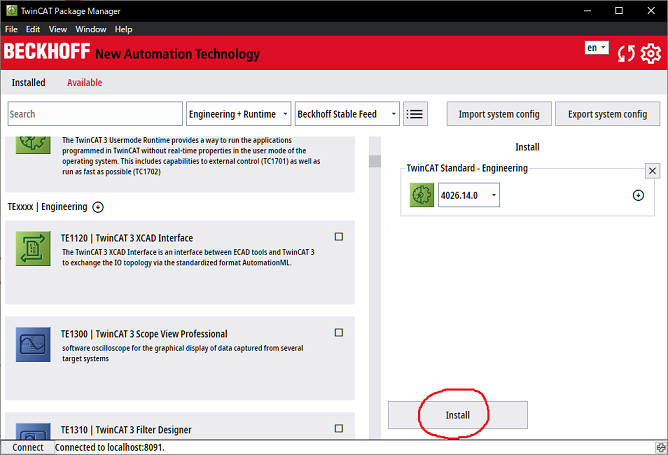Click the TwinCAT Standard gear icon
668x455 pixels.
(422, 196)
